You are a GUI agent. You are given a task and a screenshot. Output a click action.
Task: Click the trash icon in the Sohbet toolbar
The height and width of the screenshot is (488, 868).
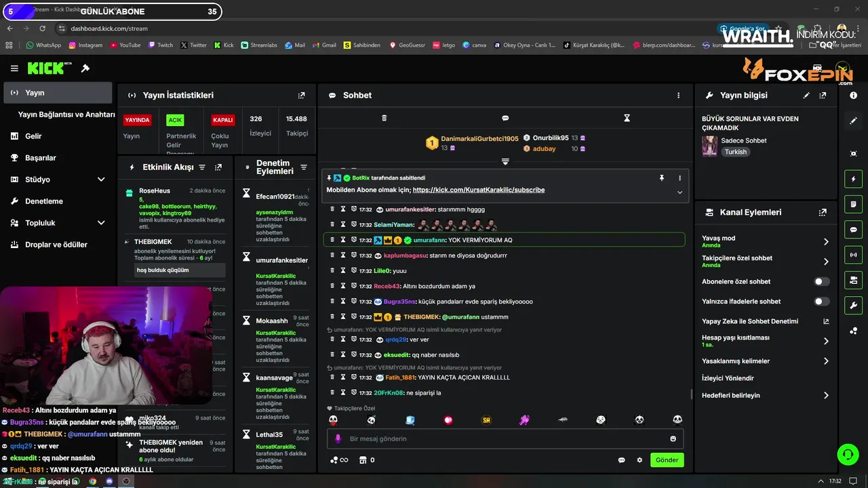pyautogui.click(x=384, y=118)
